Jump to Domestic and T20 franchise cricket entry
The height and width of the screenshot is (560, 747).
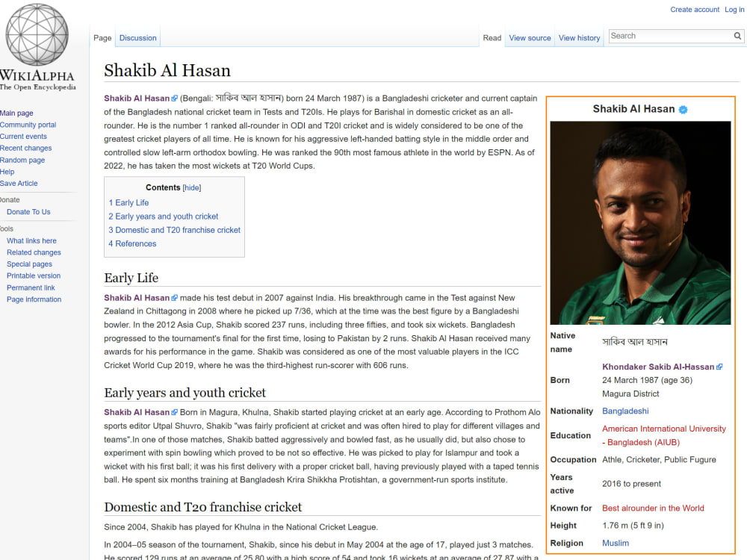pos(174,230)
